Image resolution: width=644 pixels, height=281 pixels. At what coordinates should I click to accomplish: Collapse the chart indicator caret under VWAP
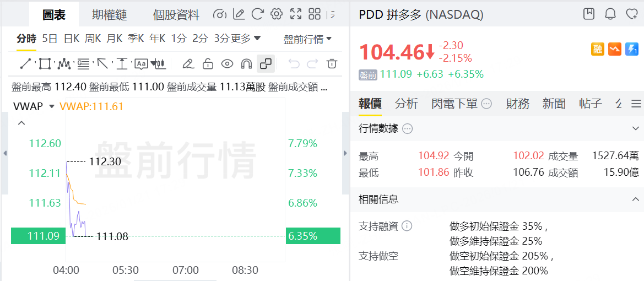pyautogui.click(x=21, y=123)
